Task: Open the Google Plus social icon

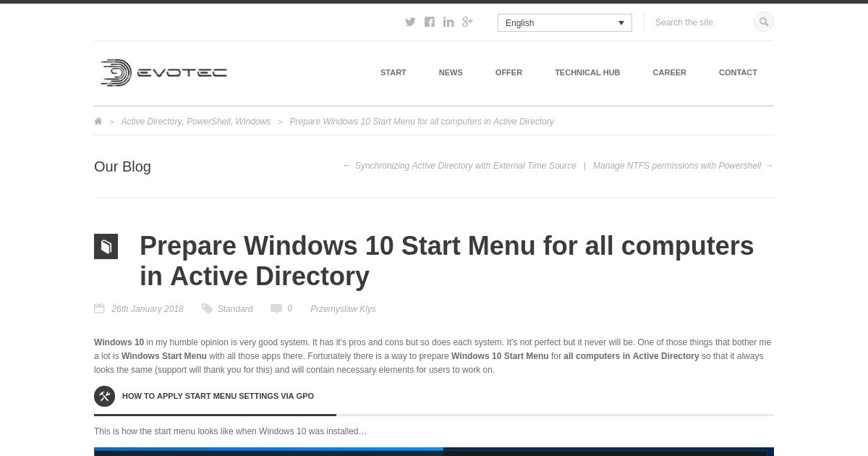Action: tap(467, 22)
